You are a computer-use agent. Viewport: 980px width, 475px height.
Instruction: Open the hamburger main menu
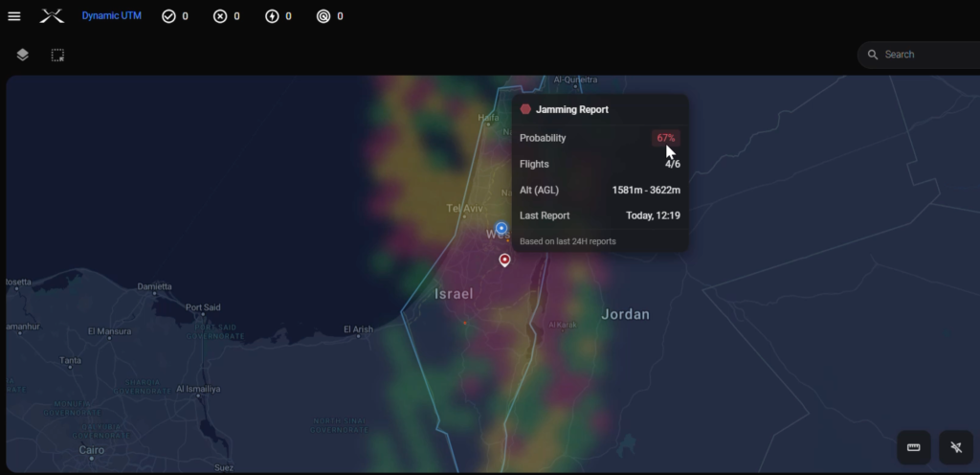coord(13,16)
